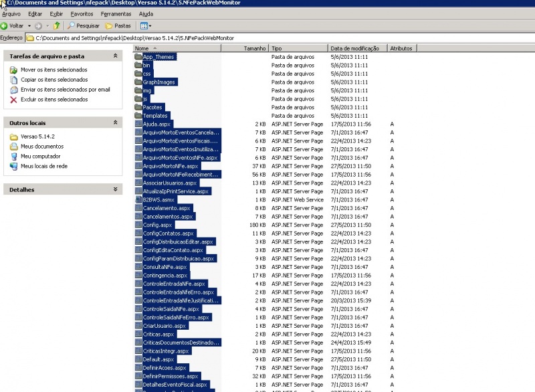Collapse the Tarefas de arquivo e pasta panel
The width and height of the screenshot is (535, 392).
[x=115, y=56]
